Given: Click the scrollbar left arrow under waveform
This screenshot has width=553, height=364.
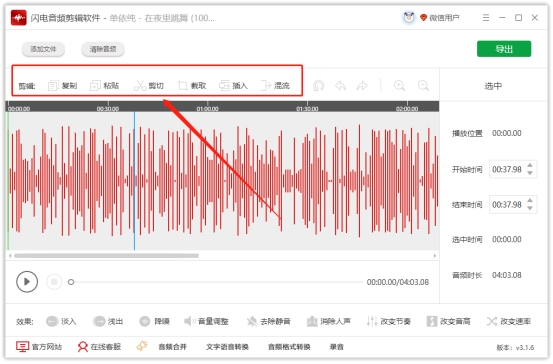Looking at the screenshot, I should [10, 255].
